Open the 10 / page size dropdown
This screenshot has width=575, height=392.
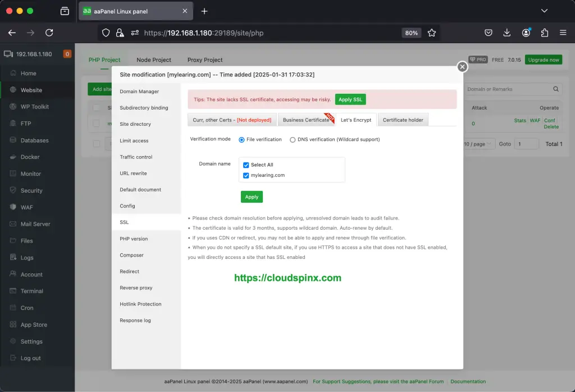478,144
